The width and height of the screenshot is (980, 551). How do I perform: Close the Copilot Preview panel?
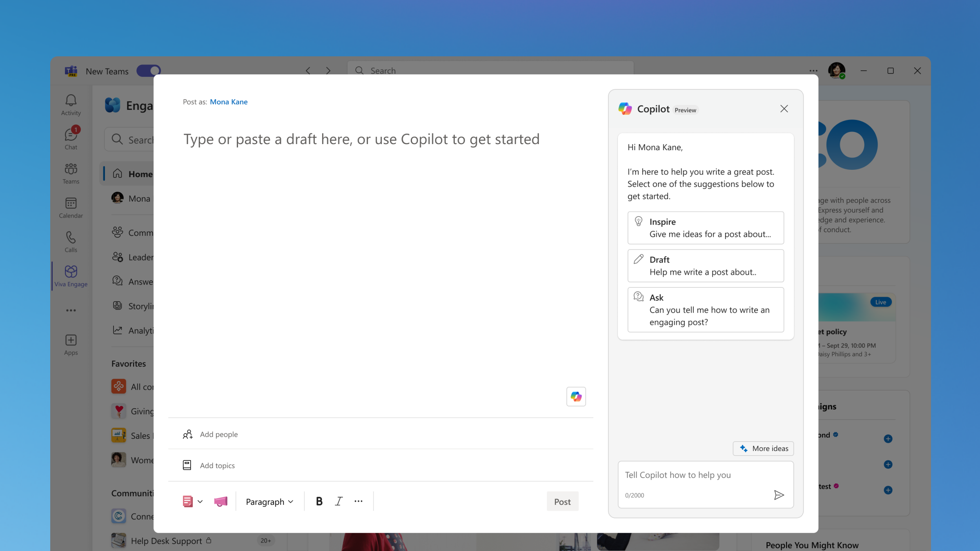pos(784,108)
